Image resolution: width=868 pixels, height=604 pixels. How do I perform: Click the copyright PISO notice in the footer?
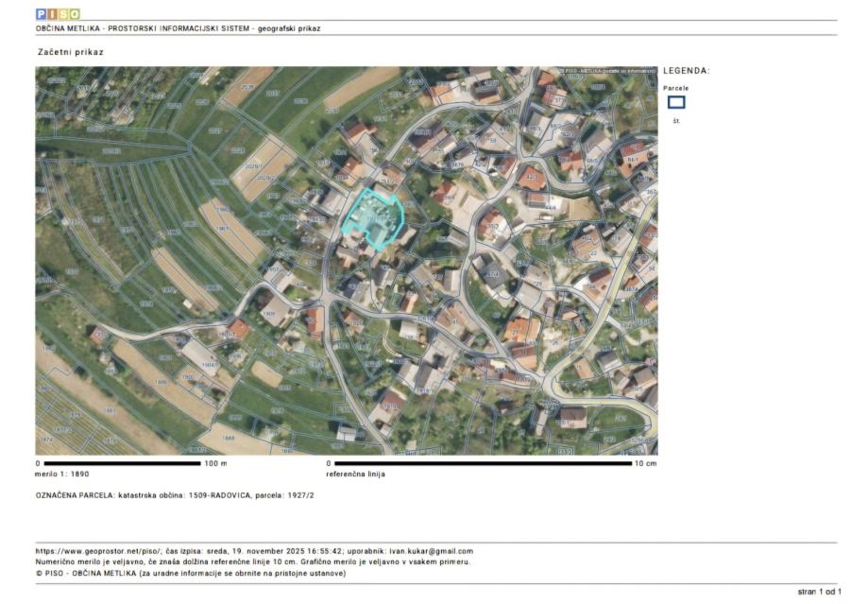click(x=191, y=573)
